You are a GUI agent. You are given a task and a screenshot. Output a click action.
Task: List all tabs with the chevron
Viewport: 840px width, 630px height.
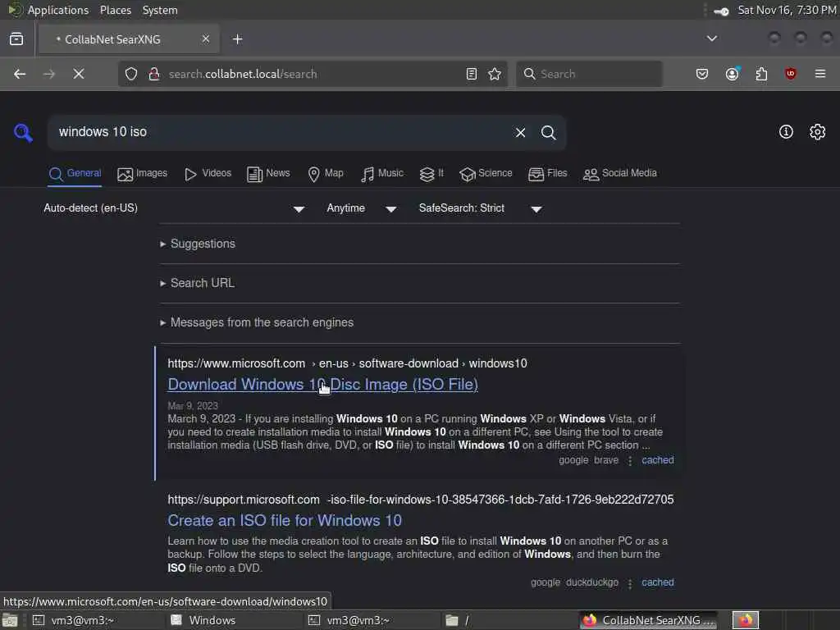[712, 39]
